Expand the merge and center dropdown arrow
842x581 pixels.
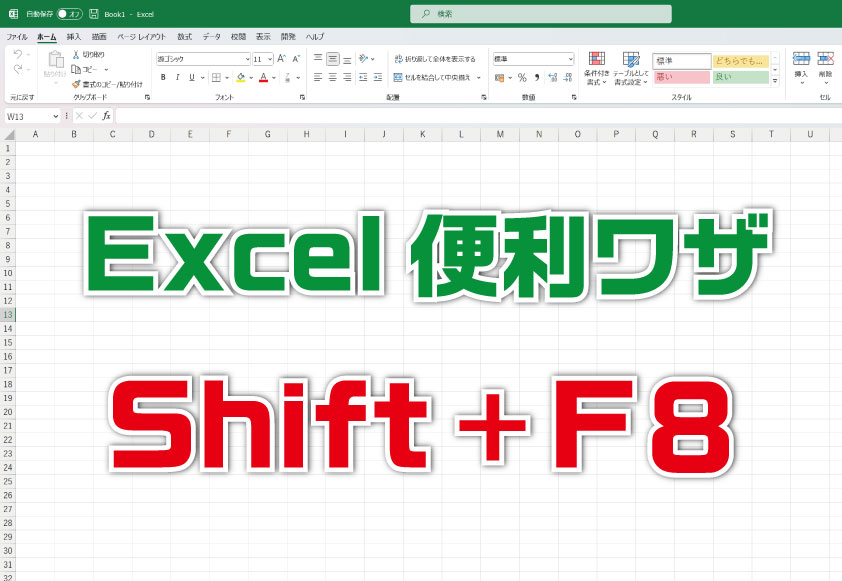click(x=478, y=78)
